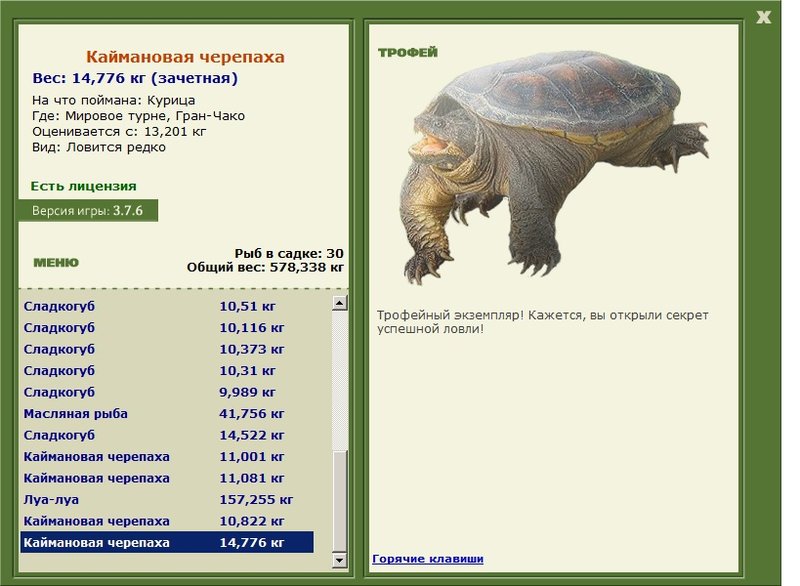Select Сладкогуб 10,116 кг entry

167,327
